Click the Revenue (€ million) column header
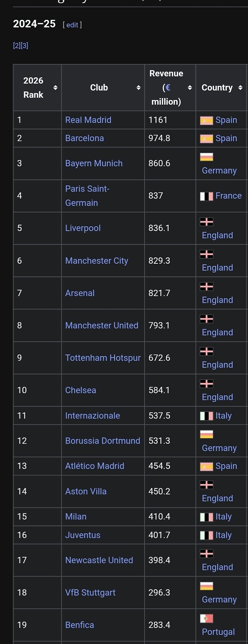 pos(166,88)
